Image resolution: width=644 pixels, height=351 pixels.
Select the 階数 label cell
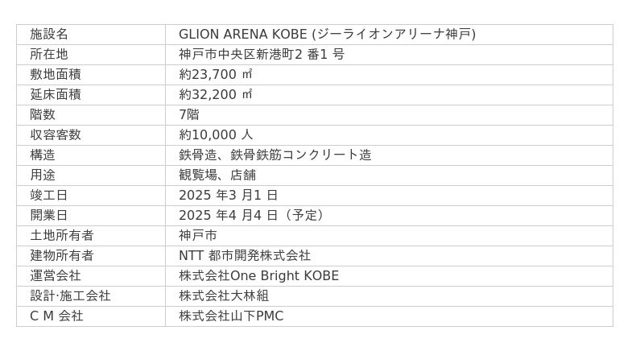(x=43, y=114)
